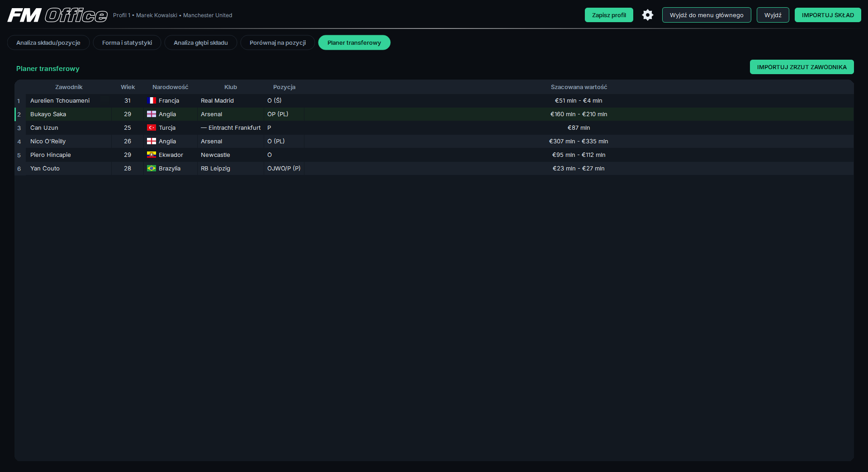Viewport: 868px width, 472px height.
Task: Click age 31 in Tchouameni's row
Action: 128,100
